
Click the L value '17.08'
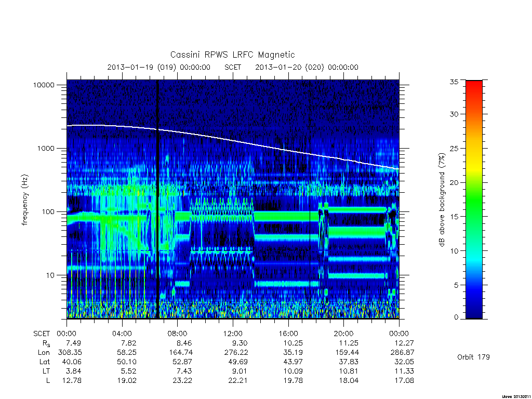click(404, 381)
